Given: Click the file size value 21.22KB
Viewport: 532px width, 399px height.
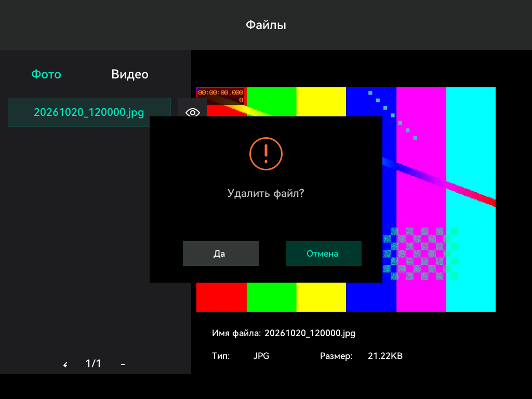Looking at the screenshot, I should (385, 356).
